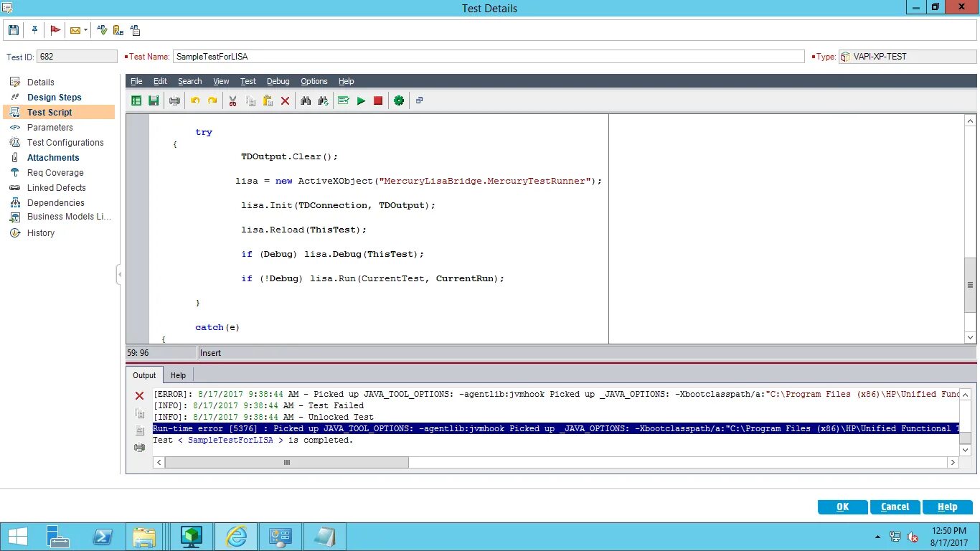Click the red flag follow-up icon

coord(55,30)
